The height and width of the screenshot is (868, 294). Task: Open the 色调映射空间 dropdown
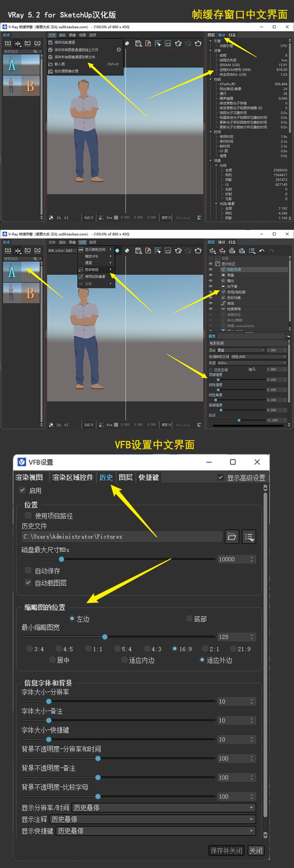(258, 356)
